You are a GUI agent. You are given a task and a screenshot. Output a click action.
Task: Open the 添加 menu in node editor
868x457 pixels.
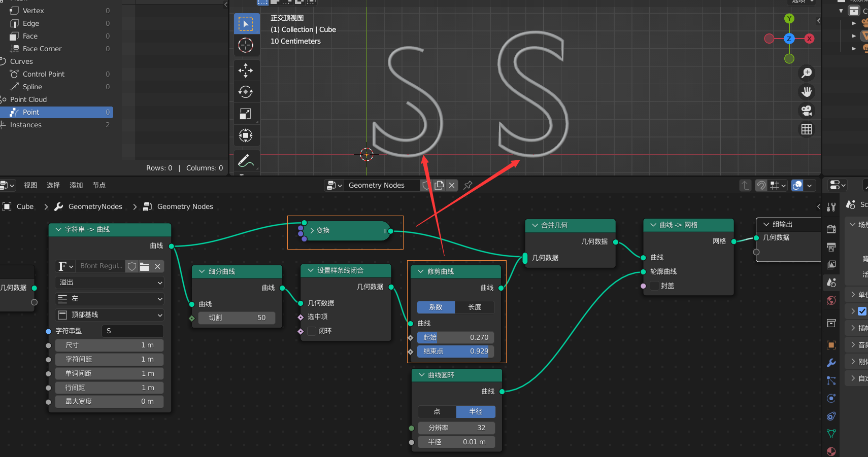coord(76,185)
